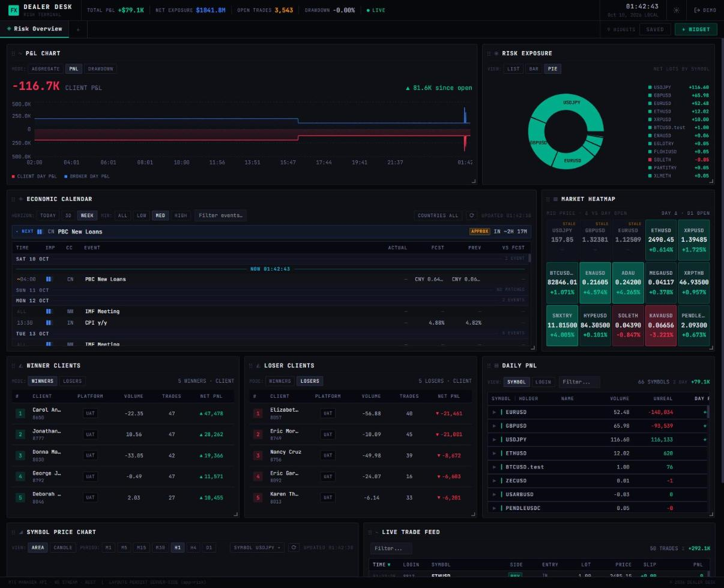Screen dimensions: 724x588
Task: Click the Symbol Price Chart title icon
Action: coord(21,532)
